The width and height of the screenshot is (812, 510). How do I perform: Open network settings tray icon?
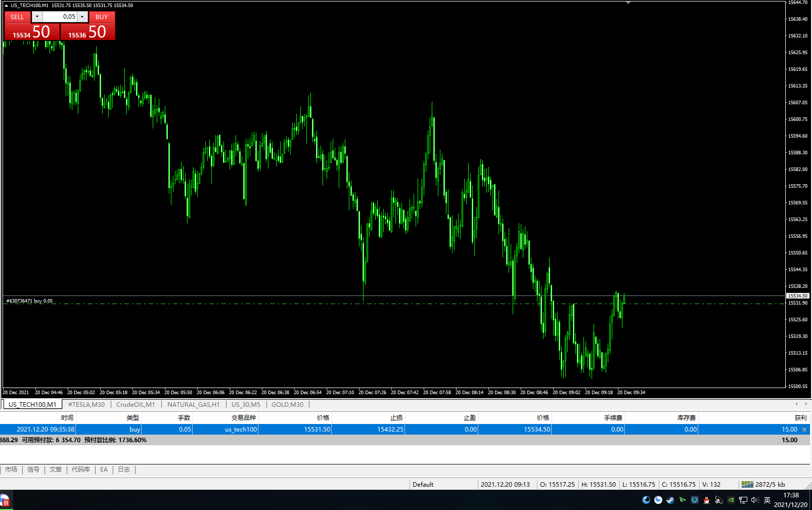coord(743,500)
